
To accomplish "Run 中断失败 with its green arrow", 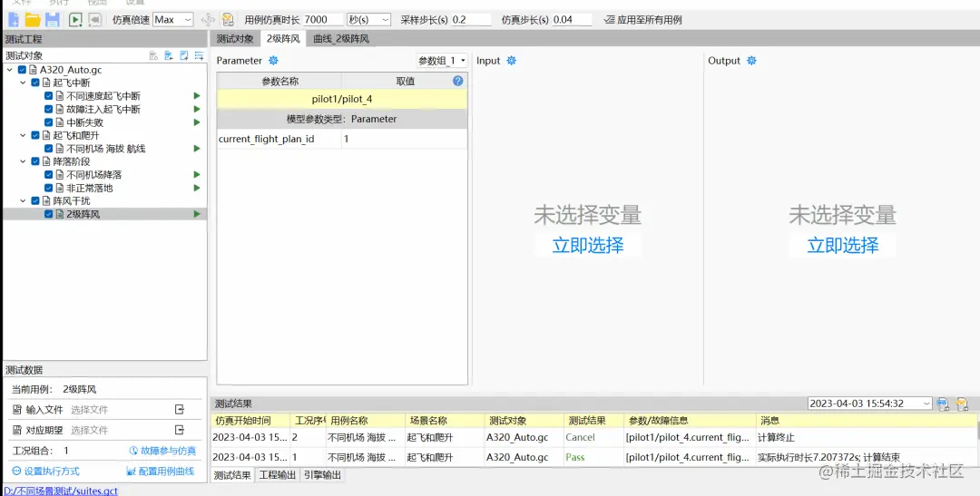I will pos(197,122).
